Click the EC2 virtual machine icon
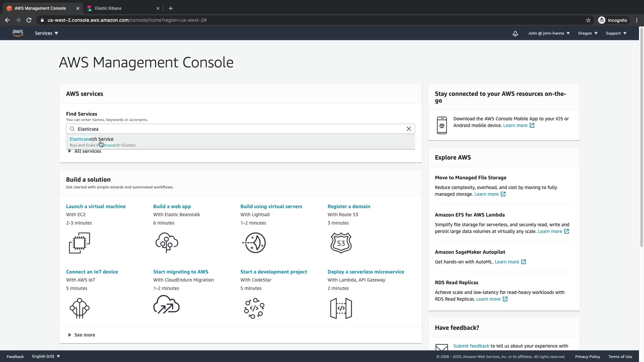This screenshot has height=362, width=644. (x=79, y=243)
